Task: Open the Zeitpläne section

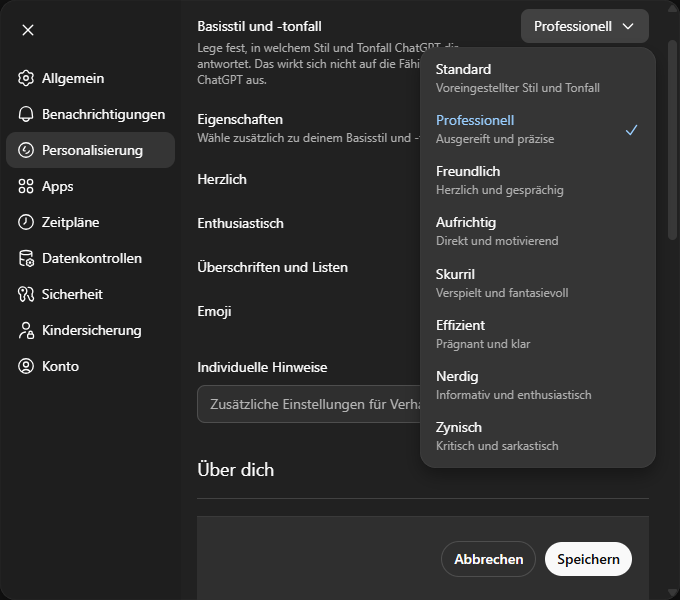Action: pyautogui.click(x=90, y=222)
